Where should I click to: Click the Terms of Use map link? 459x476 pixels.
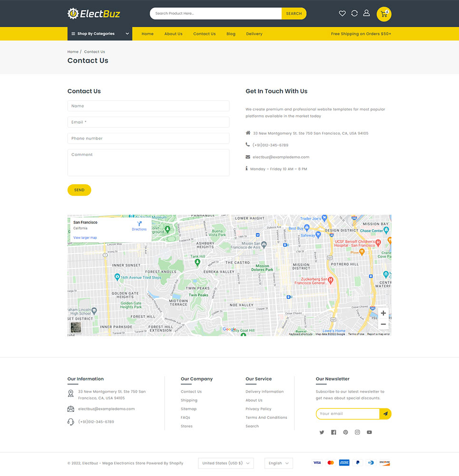[356, 334]
